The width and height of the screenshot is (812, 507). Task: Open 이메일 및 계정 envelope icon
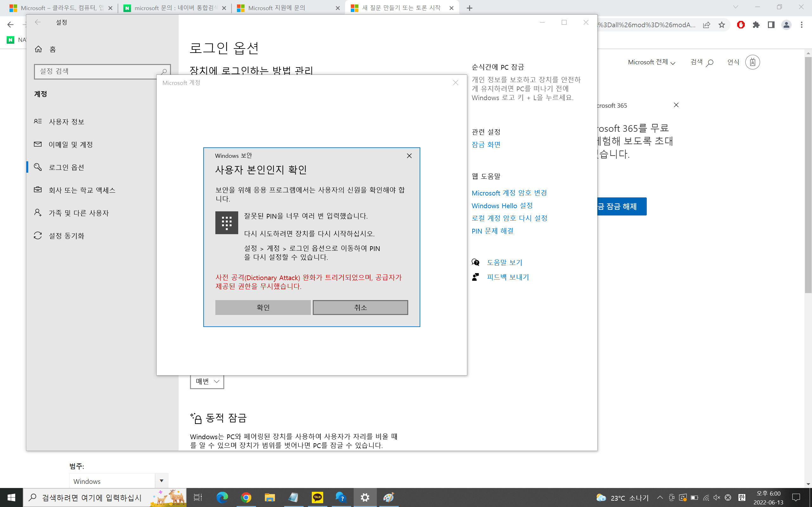(37, 144)
